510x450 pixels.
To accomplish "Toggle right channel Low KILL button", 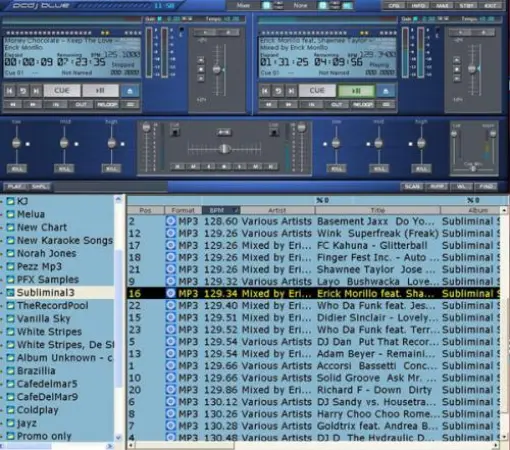I will click(x=336, y=169).
